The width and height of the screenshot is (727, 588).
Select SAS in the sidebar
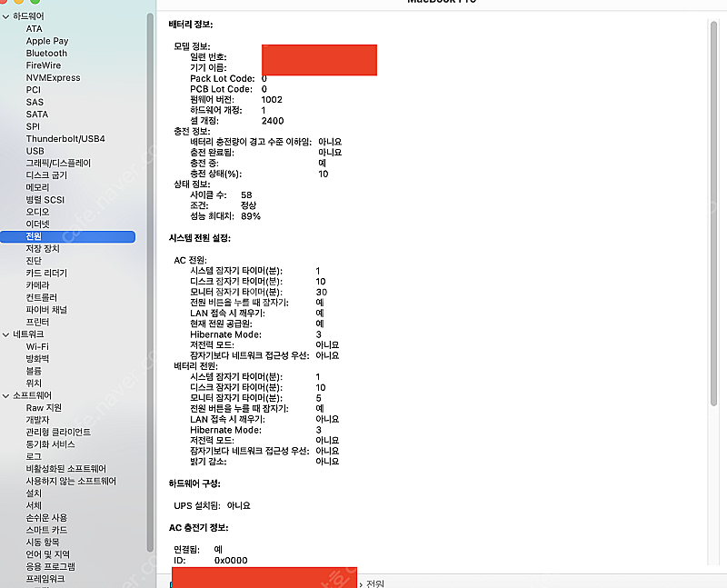(35, 102)
